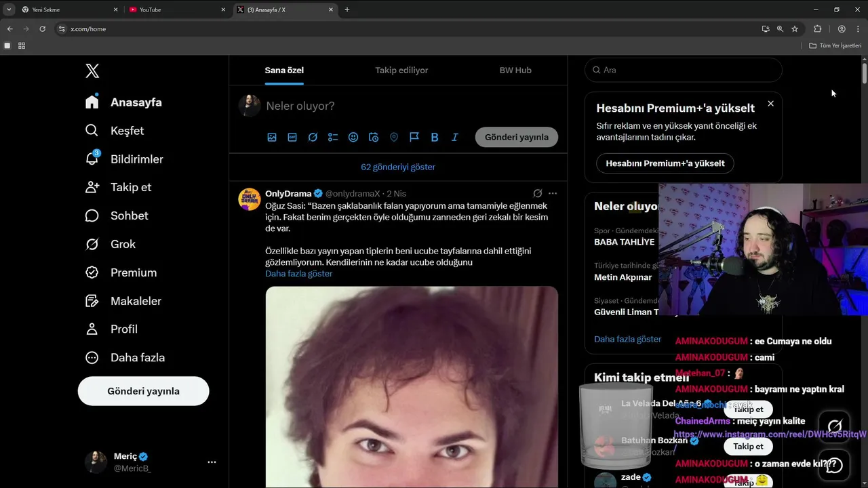Click the Gönderi yayınla button in the composer
Viewport: 868px width, 488px height.
(x=517, y=137)
